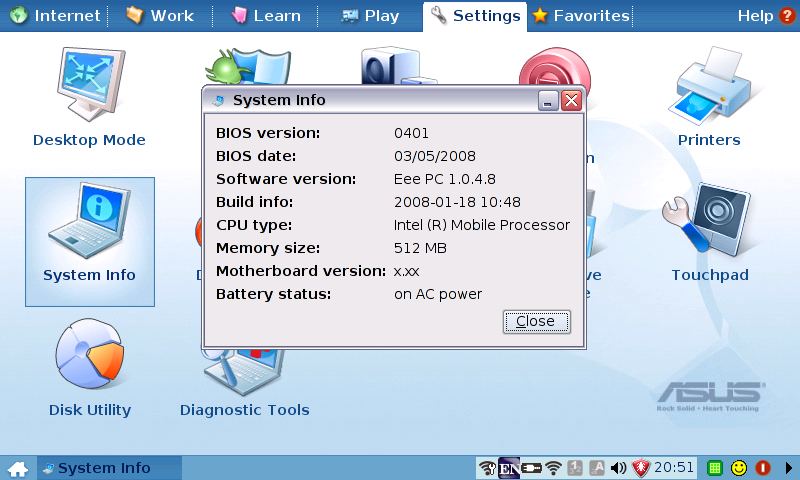The width and height of the screenshot is (800, 480).
Task: Open the System Info launcher
Action: click(90, 242)
